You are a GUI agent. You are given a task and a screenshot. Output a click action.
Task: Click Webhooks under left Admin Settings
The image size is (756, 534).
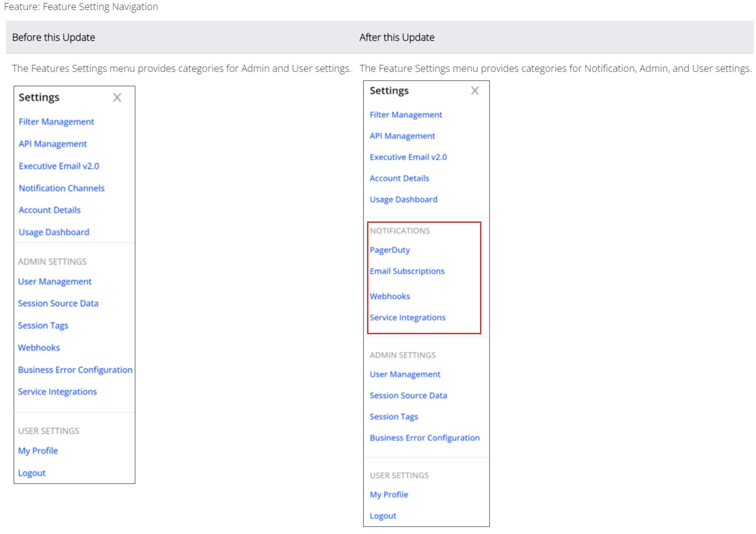tap(39, 348)
